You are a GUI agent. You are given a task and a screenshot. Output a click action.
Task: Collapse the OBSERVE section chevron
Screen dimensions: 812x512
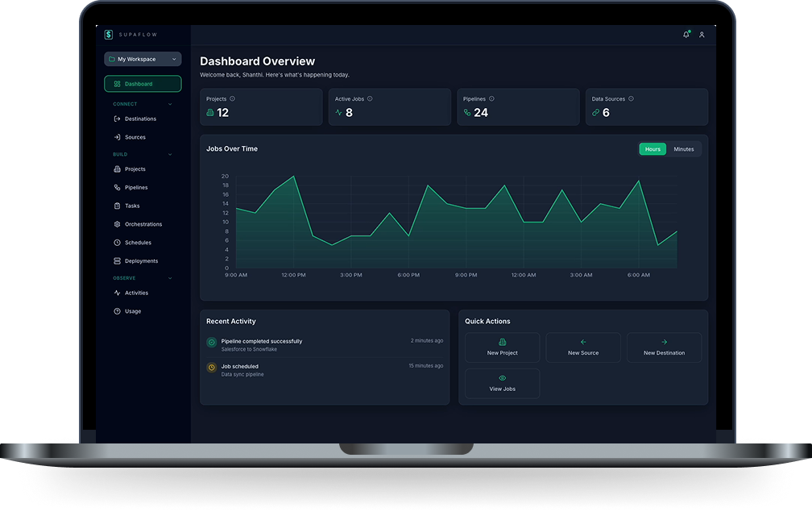170,278
